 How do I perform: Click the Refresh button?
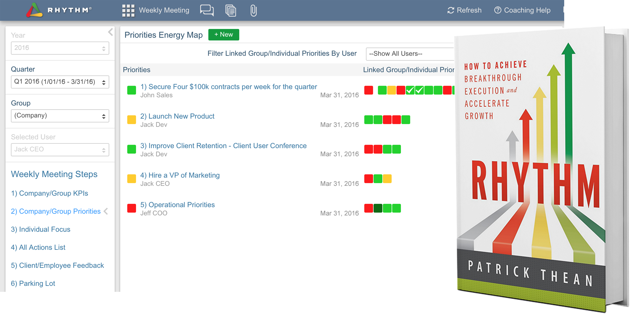(x=464, y=10)
